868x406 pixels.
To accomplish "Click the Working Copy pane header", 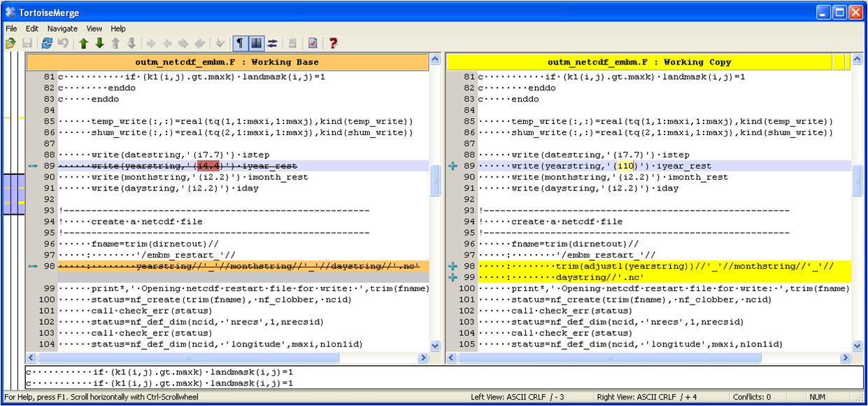I will pos(639,62).
